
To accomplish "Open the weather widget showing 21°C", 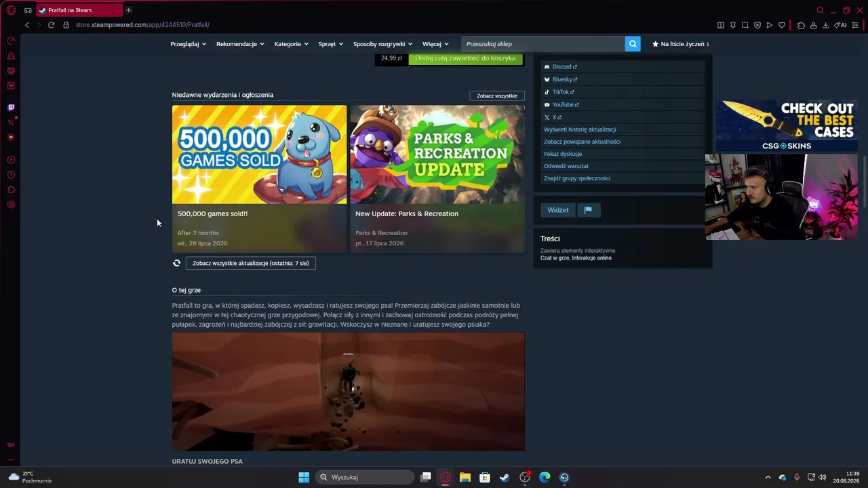I will point(31,477).
